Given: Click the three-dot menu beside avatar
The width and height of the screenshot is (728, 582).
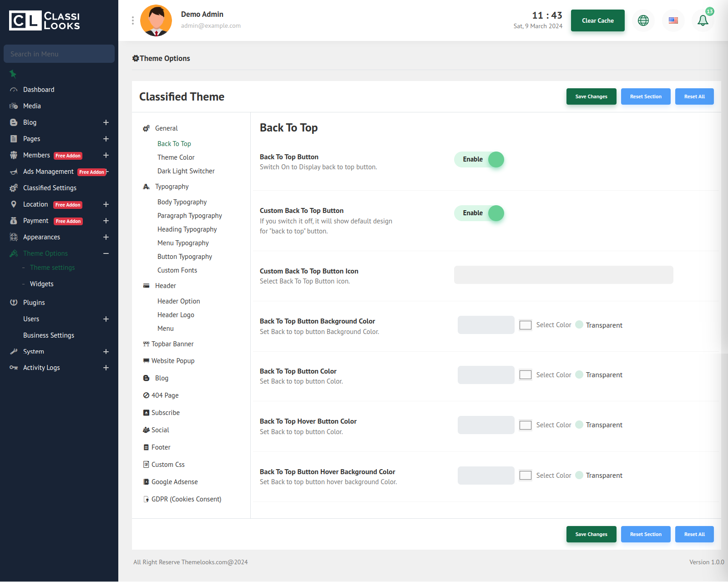Looking at the screenshot, I should tap(133, 20).
